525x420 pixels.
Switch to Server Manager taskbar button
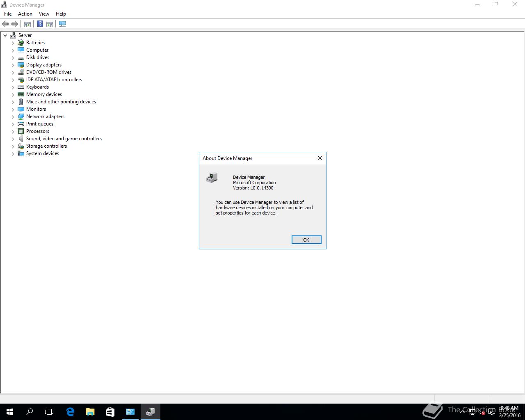130,412
